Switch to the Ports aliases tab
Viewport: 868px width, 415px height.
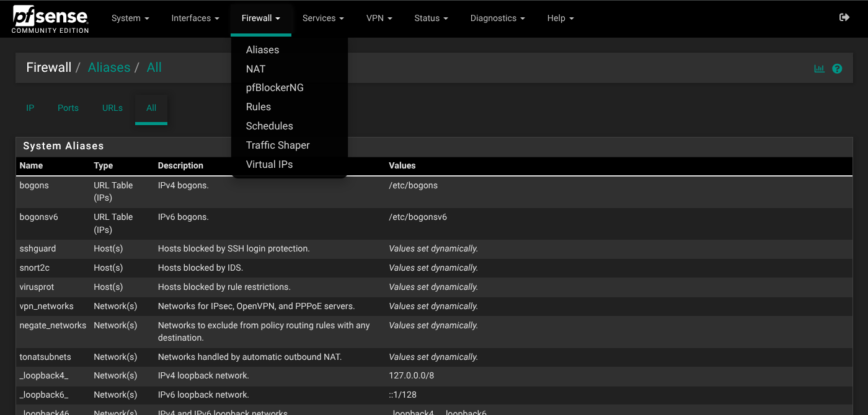pos(68,108)
